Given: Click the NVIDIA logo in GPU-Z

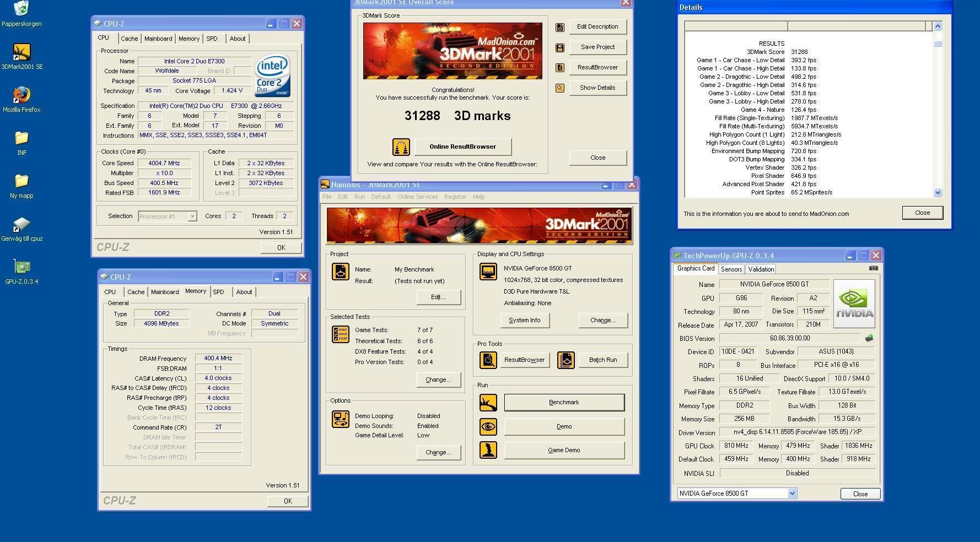Looking at the screenshot, I should 854,304.
